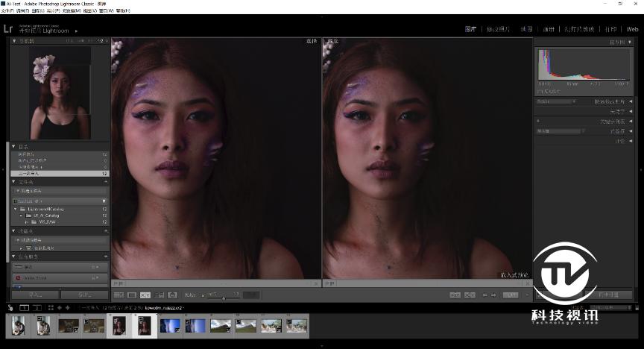Adjust the zoom slider in the toolbar
The height and width of the screenshot is (349, 644).
pos(223,295)
